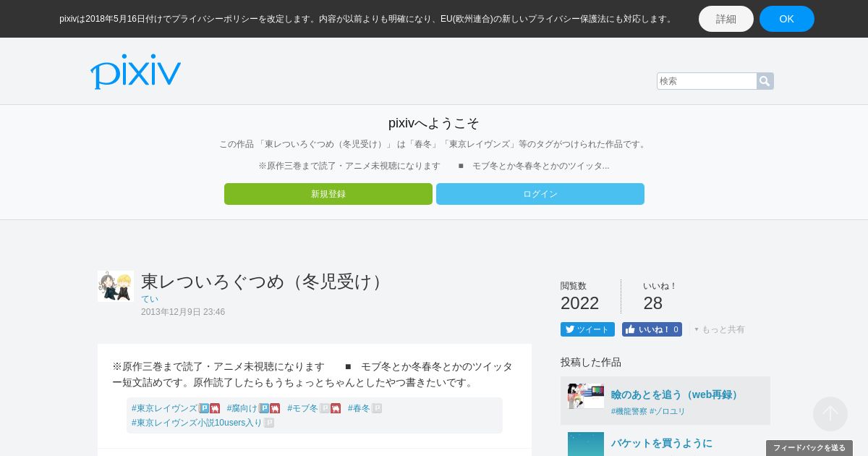Viewport: 868px width, 456px height.
Task: Click the green 新規登録 button
Action: click(x=328, y=194)
